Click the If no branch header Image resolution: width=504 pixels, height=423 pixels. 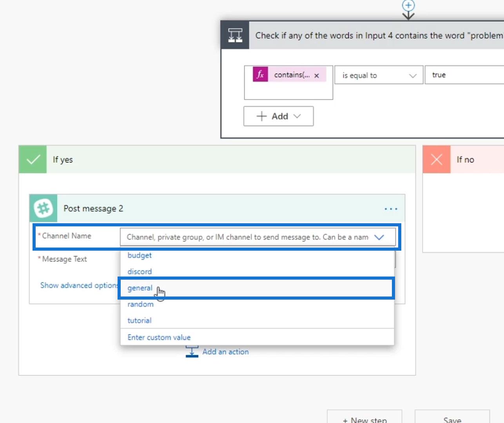464,159
